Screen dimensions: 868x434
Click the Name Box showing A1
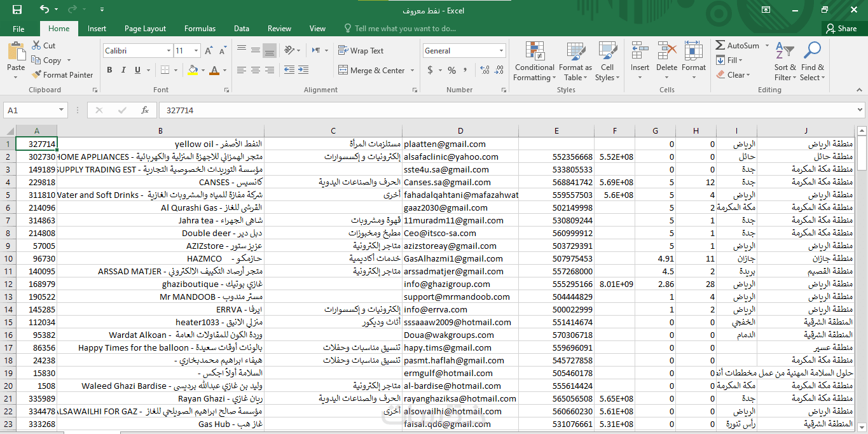34,110
